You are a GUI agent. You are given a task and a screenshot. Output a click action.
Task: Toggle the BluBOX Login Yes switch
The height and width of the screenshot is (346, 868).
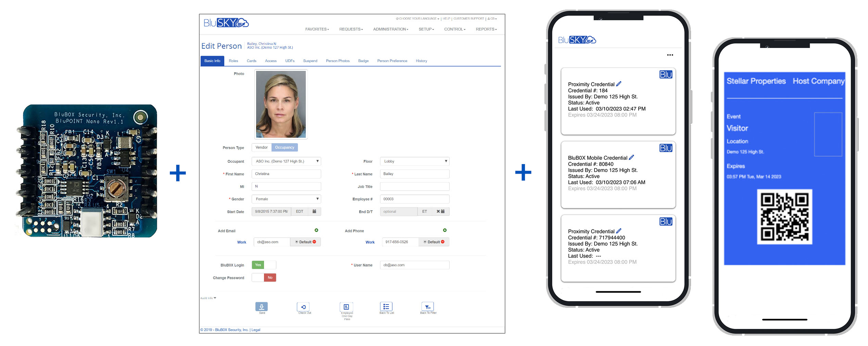coord(264,265)
